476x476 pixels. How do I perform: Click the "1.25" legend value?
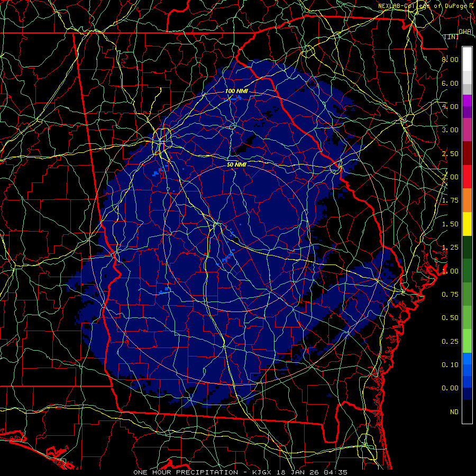click(450, 248)
